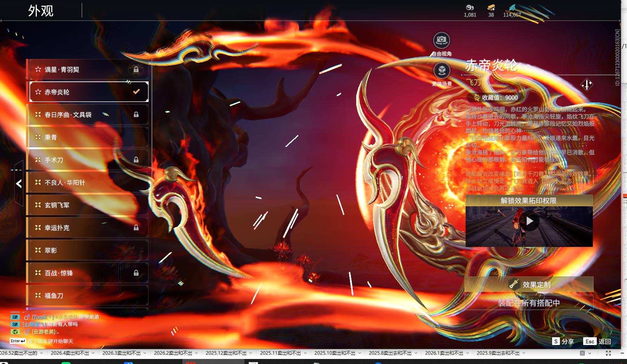This screenshot has width=627, height=364.
Task: Open the sheet grid view icon
Action: (582, 353)
